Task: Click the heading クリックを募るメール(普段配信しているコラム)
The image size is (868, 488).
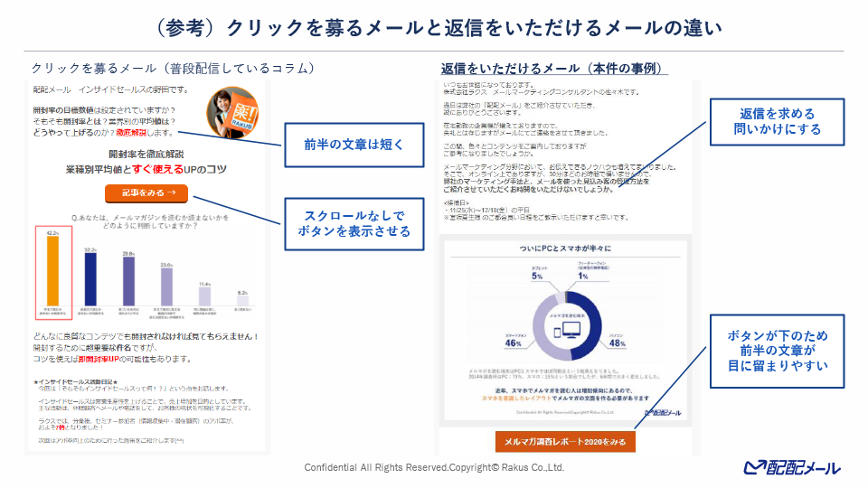Action: (x=174, y=68)
